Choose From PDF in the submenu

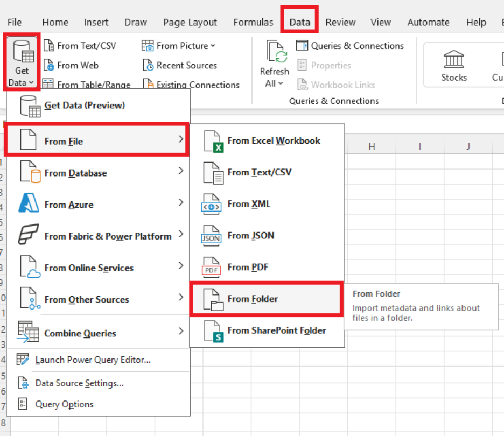coord(267,268)
